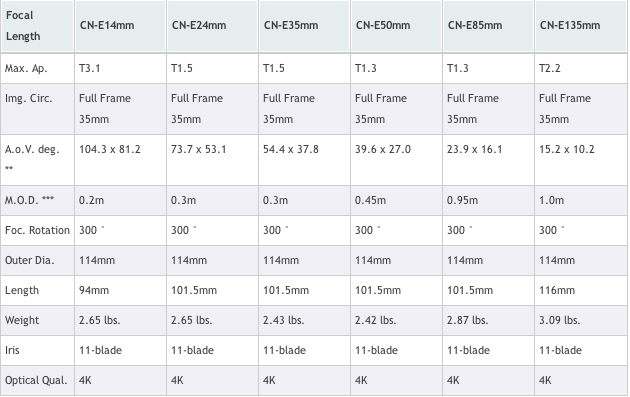The height and width of the screenshot is (397, 630).
Task: Select the CN-E24mm header cell
Action: point(212,26)
